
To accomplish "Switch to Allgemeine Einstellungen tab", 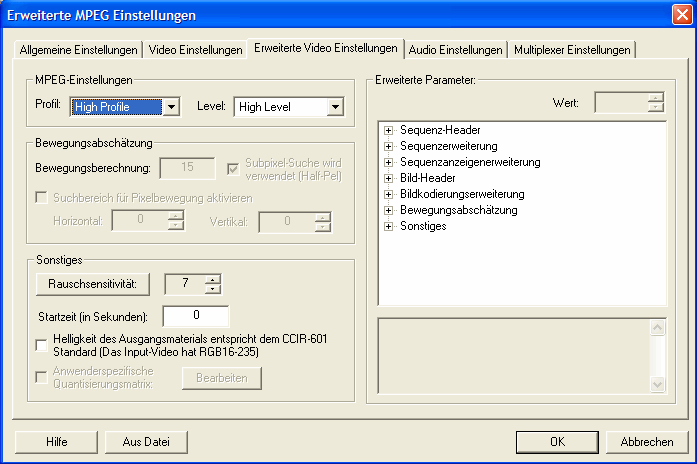I will [x=79, y=50].
